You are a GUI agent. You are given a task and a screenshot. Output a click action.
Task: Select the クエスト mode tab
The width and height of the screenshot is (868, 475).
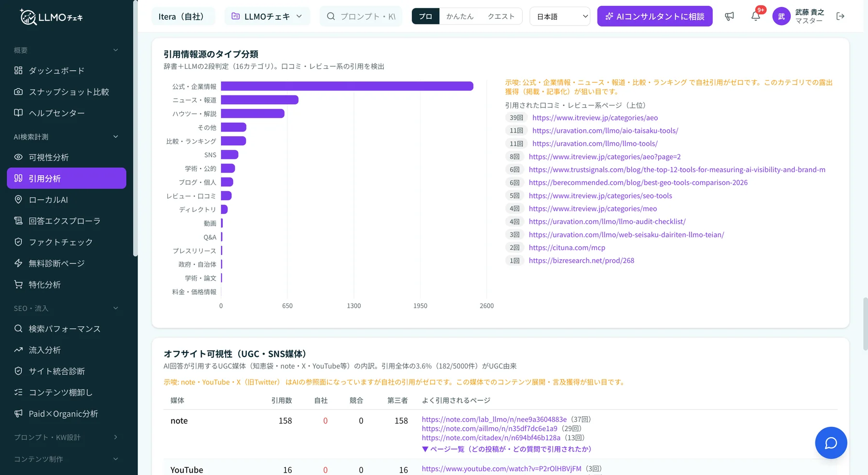[501, 16]
